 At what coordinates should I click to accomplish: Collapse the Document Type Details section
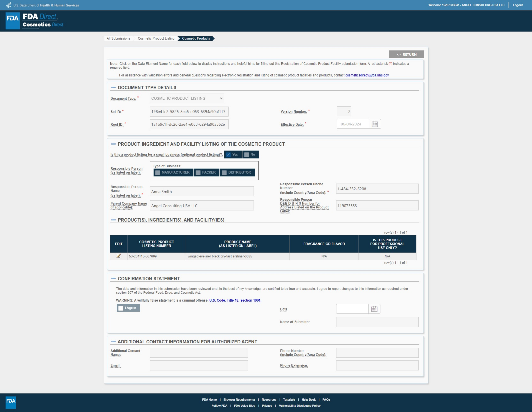tap(113, 87)
